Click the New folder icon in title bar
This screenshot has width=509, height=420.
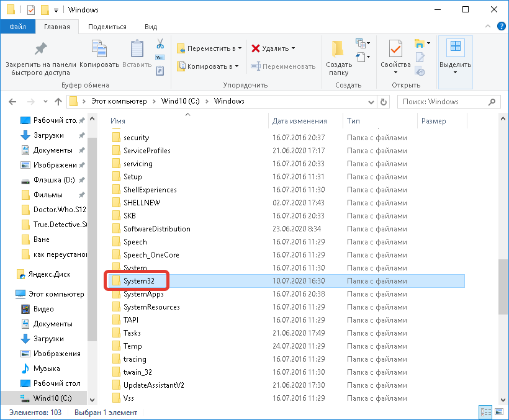[45, 10]
